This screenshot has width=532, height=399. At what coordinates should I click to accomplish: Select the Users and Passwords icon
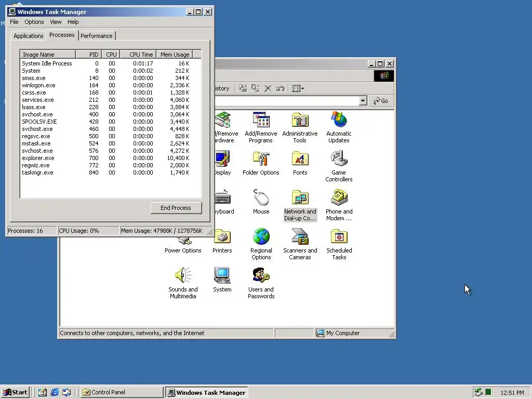[x=261, y=283]
